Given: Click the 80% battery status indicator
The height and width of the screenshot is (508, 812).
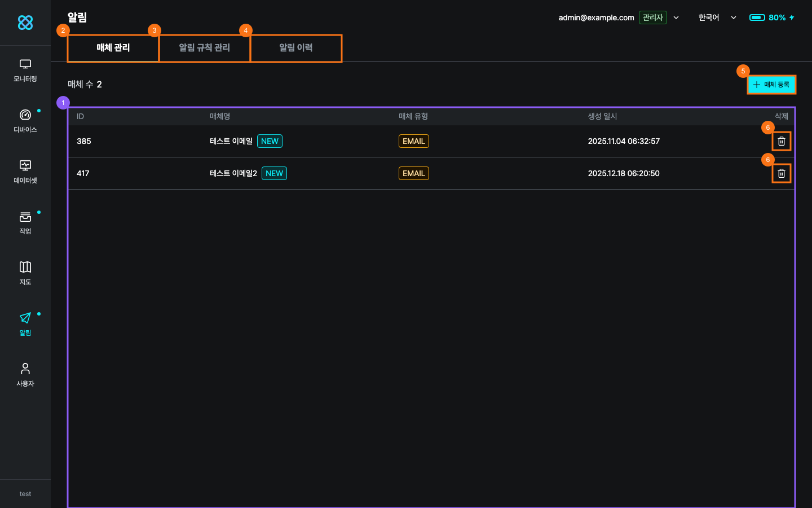Looking at the screenshot, I should 771,17.
